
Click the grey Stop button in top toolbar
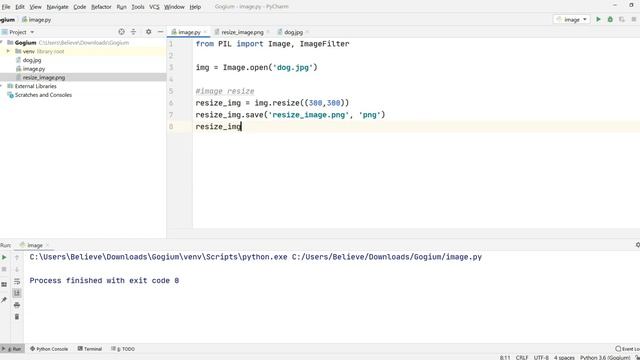[633, 19]
